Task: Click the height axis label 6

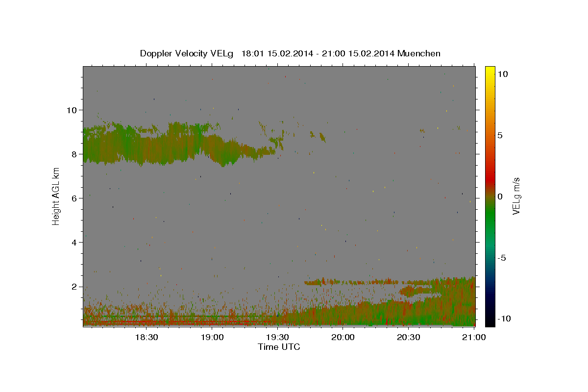Action: pos(73,198)
